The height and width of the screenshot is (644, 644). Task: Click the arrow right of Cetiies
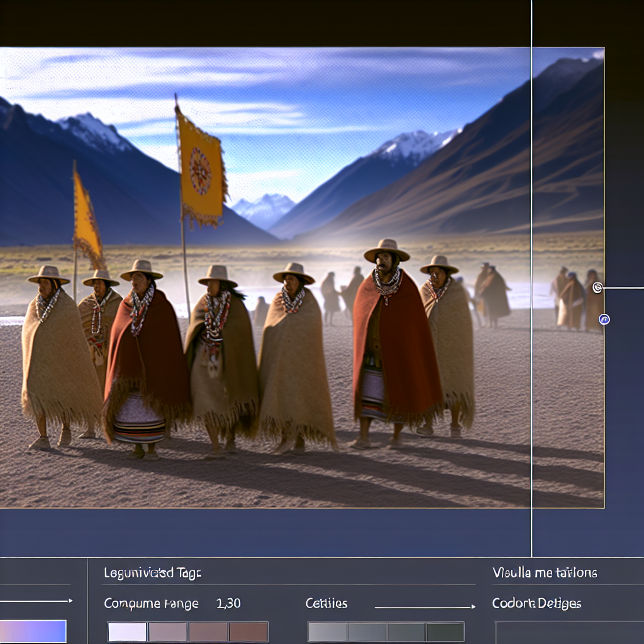[x=425, y=607]
